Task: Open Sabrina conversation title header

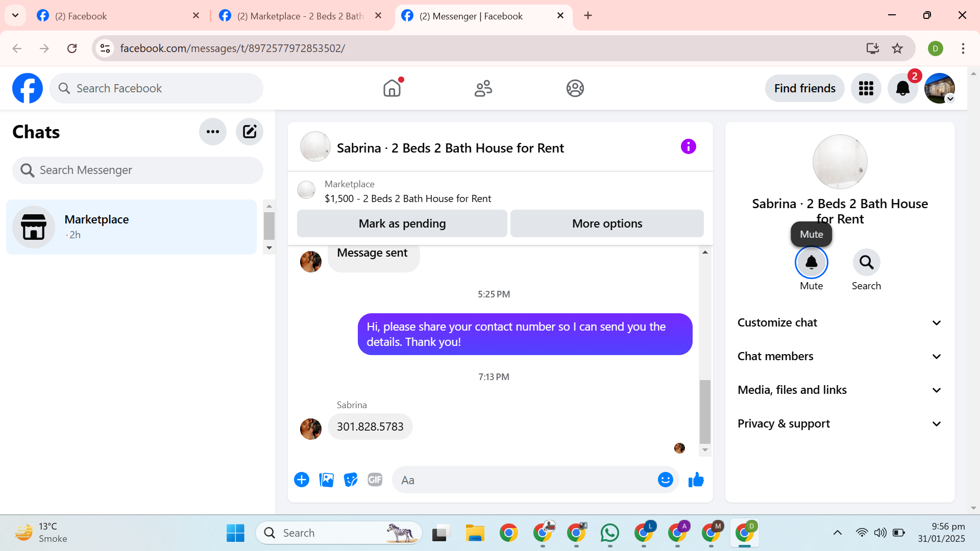Action: click(450, 148)
